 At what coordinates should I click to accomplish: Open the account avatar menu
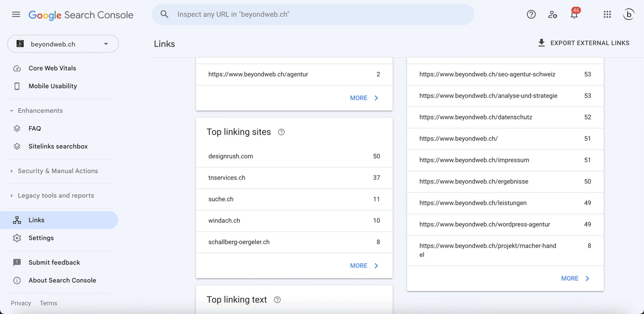point(628,15)
